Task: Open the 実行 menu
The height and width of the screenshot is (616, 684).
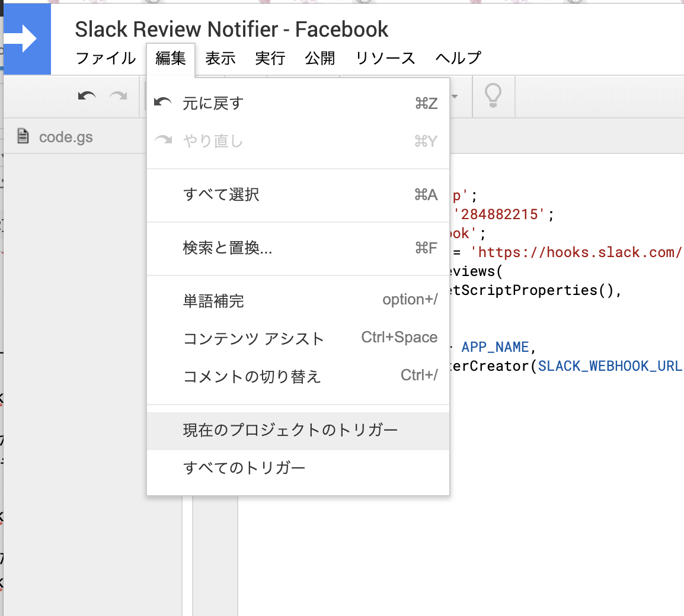Action: (x=270, y=58)
